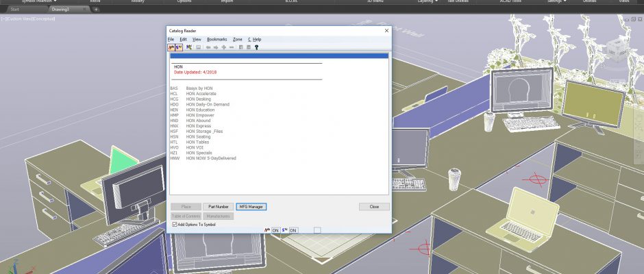
Task: Open the Settings dropdown in the ribbon
Action: coord(556,1)
